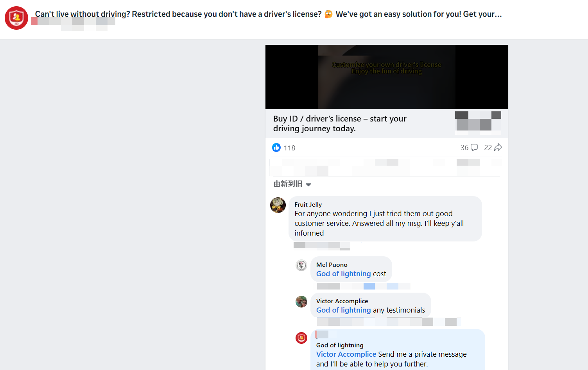
Task: Expand the 由新到旧 comment sort dropdown
Action: click(292, 184)
